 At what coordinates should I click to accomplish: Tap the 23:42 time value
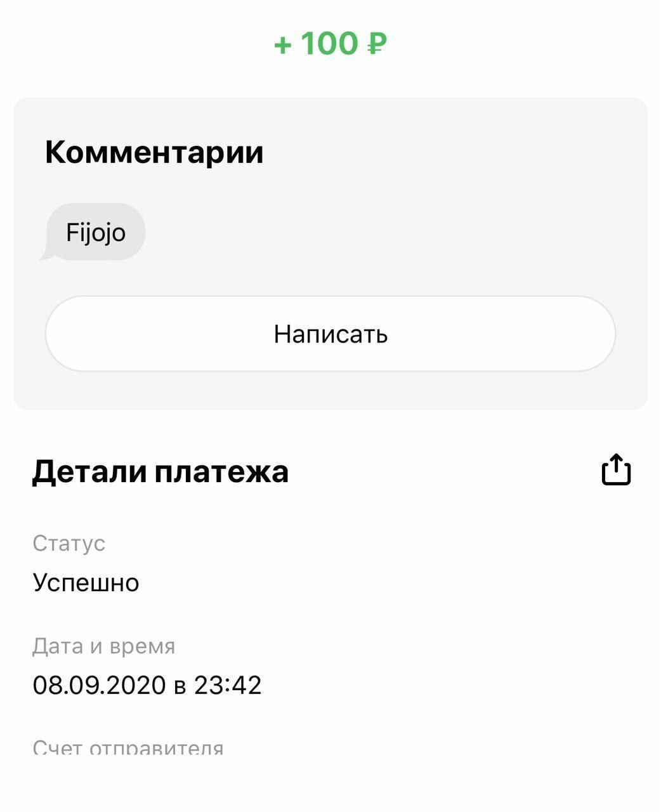point(228,685)
